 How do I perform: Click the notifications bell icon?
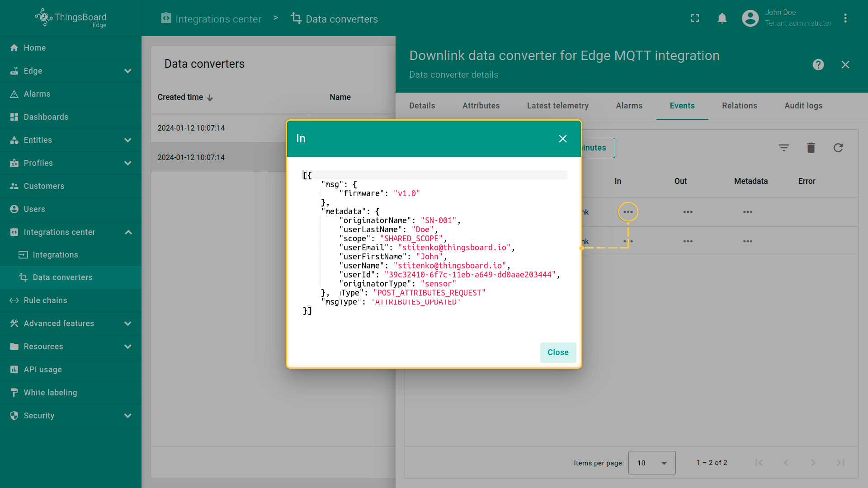pyautogui.click(x=722, y=18)
